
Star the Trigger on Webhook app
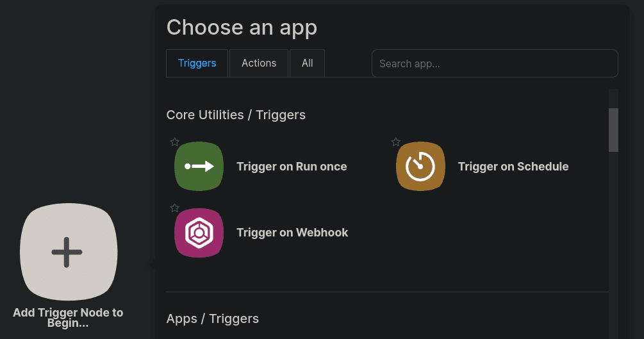[x=174, y=208]
